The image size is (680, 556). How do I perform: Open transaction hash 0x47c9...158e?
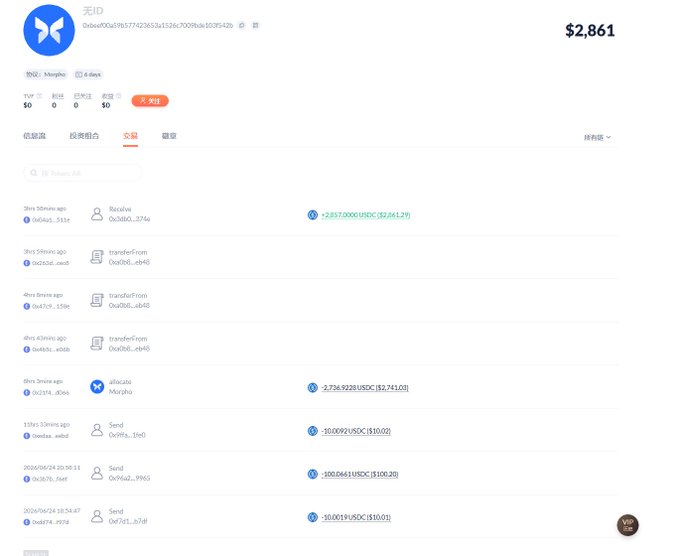pos(51,306)
